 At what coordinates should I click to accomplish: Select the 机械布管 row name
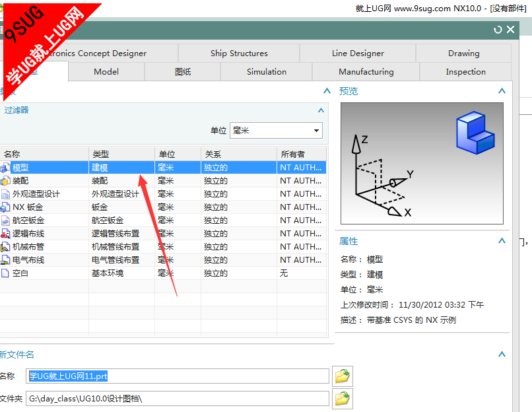click(28, 247)
